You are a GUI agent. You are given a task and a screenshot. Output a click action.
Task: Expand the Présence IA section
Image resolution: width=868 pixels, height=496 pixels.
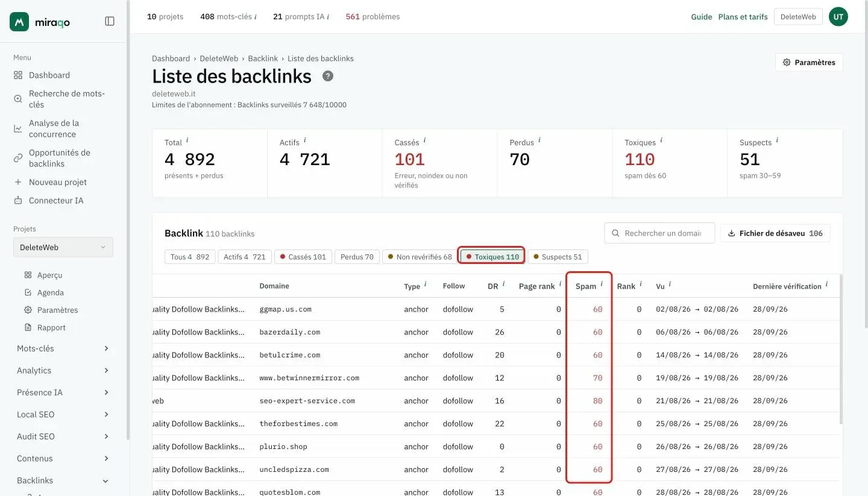[63, 392]
